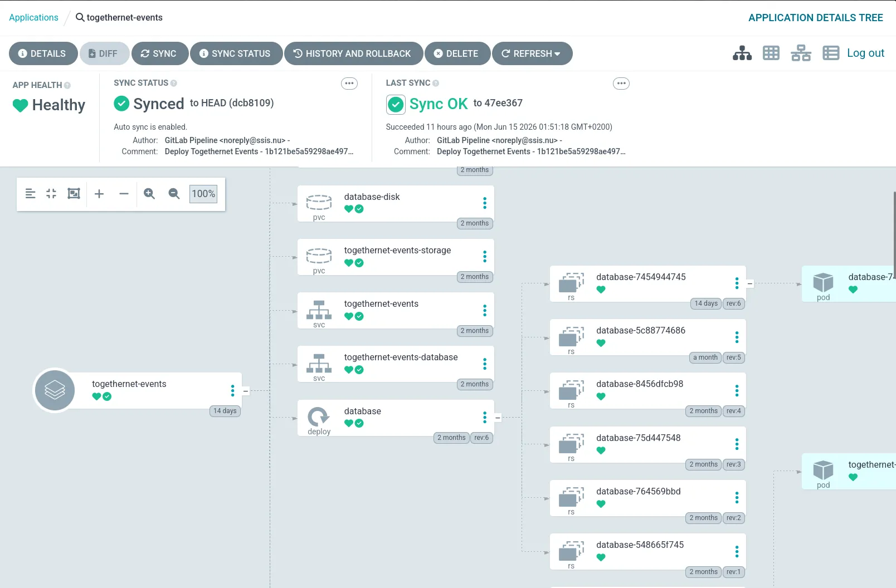Image resolution: width=896 pixels, height=588 pixels.
Task: Click the database-7454944745 replicaset icon
Action: (x=571, y=282)
